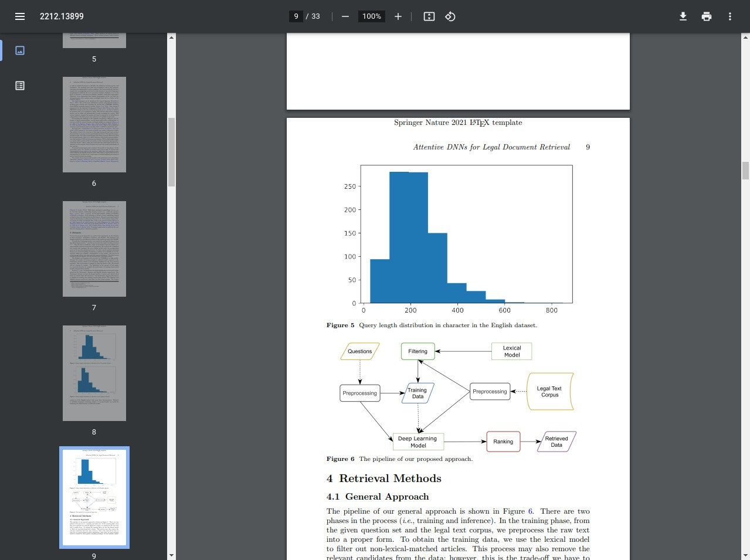Click the Figure 5 caption text
Image resolution: width=750 pixels, height=560 pixels.
432,325
